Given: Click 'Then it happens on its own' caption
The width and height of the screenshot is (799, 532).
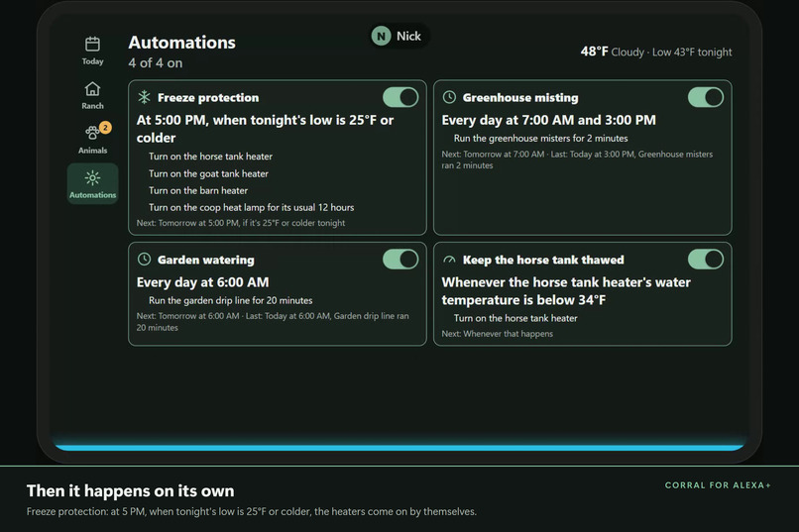Looking at the screenshot, I should [131, 490].
